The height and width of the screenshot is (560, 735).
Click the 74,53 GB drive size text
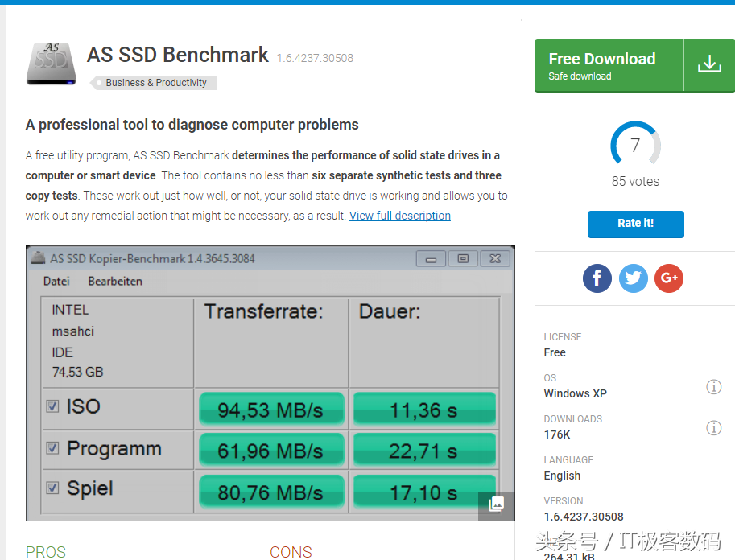[x=77, y=372]
